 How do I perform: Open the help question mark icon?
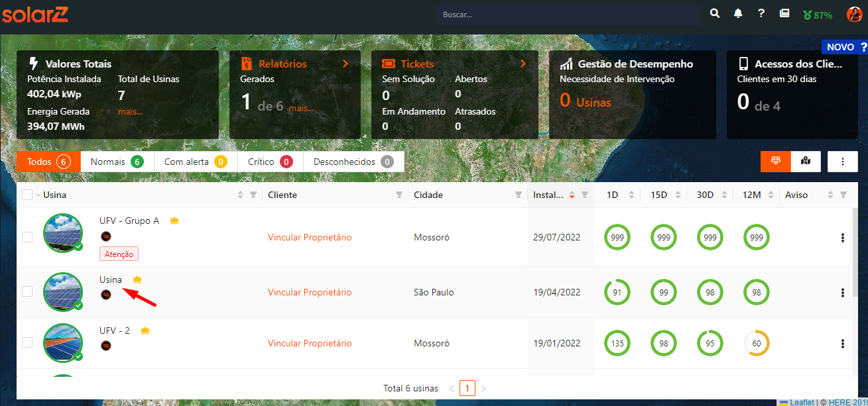click(x=761, y=14)
